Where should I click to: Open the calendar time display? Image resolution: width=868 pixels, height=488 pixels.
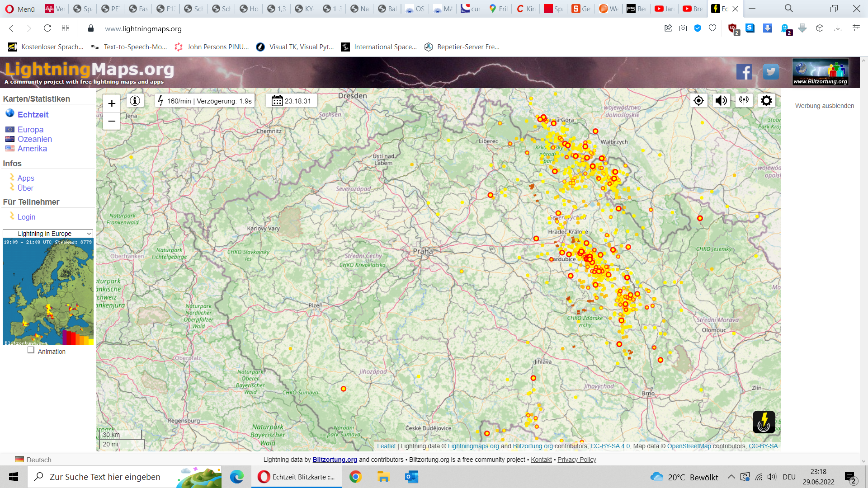pyautogui.click(x=291, y=101)
